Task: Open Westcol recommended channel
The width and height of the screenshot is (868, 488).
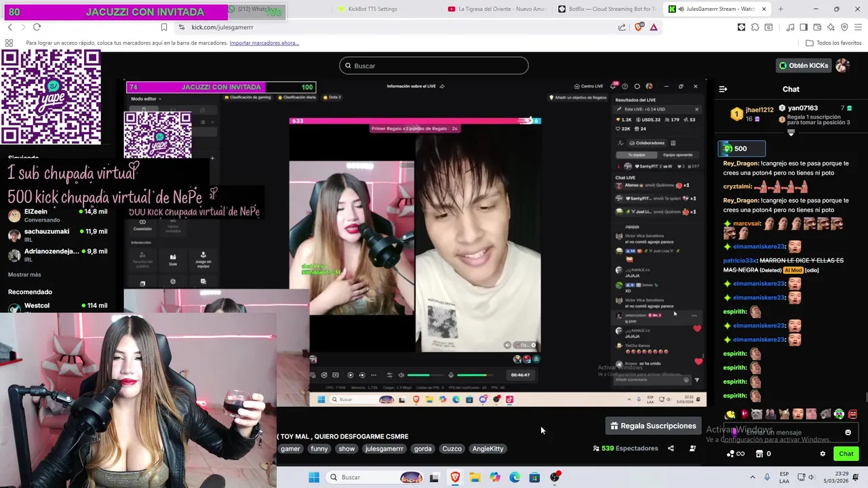Action: 57,306
